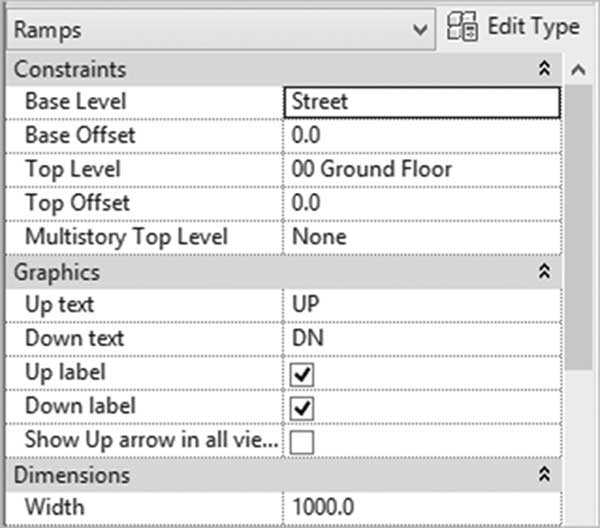Select the Multistory Top Level None value
The height and width of the screenshot is (528, 600).
(x=422, y=237)
